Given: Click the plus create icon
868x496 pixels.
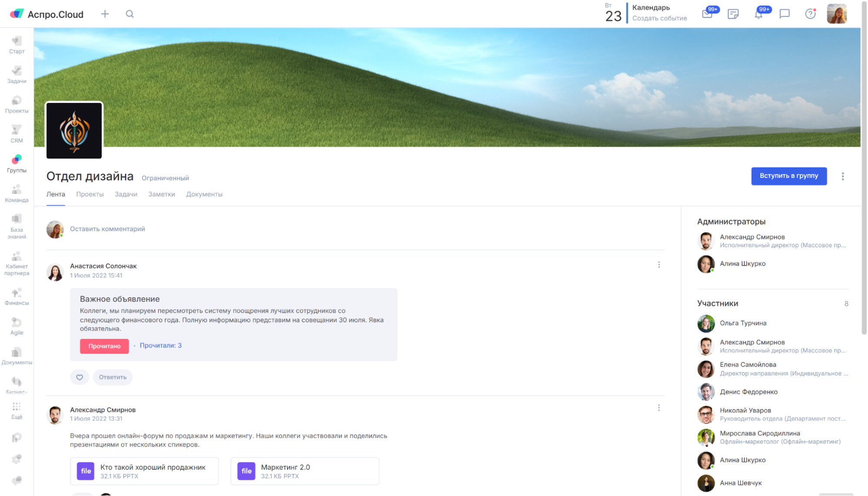Looking at the screenshot, I should pyautogui.click(x=105, y=14).
